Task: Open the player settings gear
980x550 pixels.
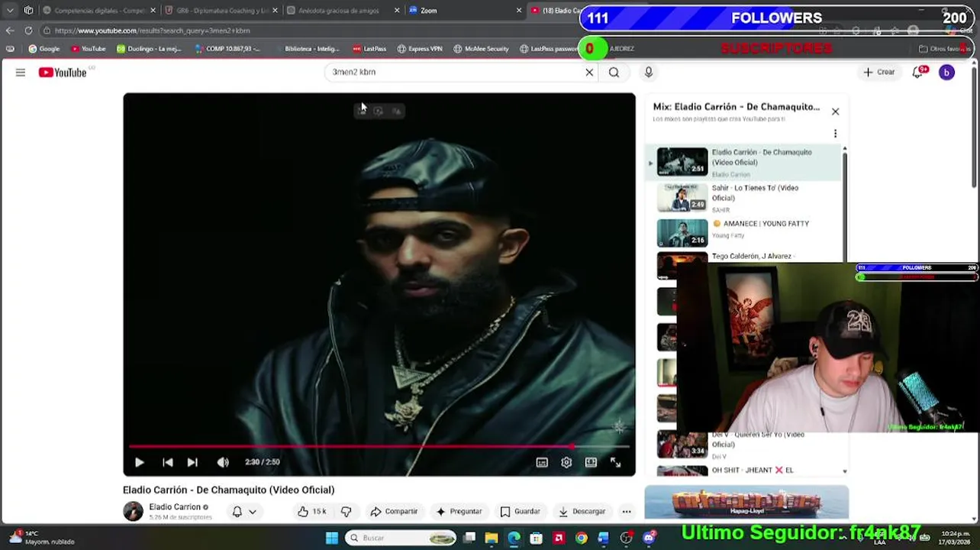Action: pyautogui.click(x=566, y=462)
